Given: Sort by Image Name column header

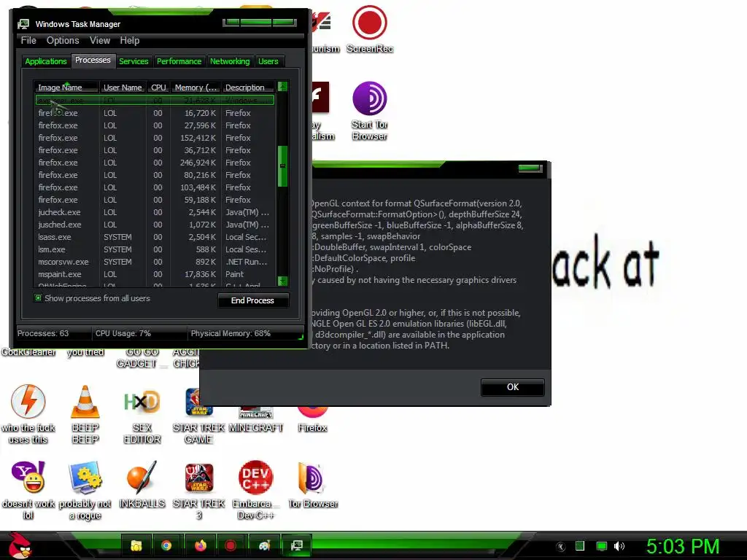Looking at the screenshot, I should point(66,87).
